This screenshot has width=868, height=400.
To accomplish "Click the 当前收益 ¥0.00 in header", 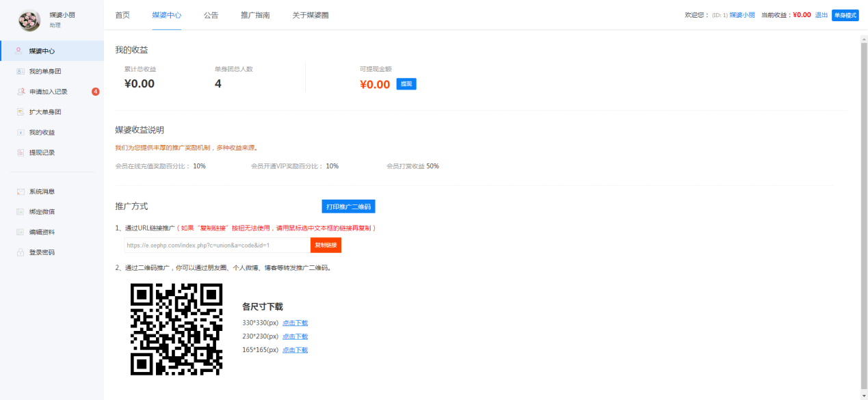I will click(x=802, y=15).
